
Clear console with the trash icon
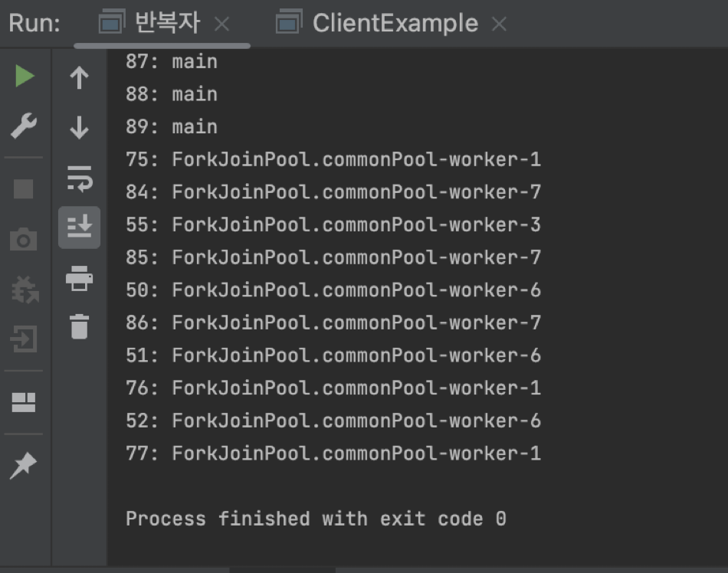point(80,326)
